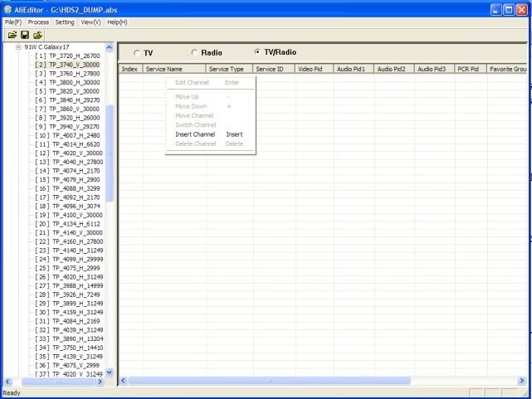Click the AliEditor title bar icon
Viewport: 532px width, 399px height.
7,9
